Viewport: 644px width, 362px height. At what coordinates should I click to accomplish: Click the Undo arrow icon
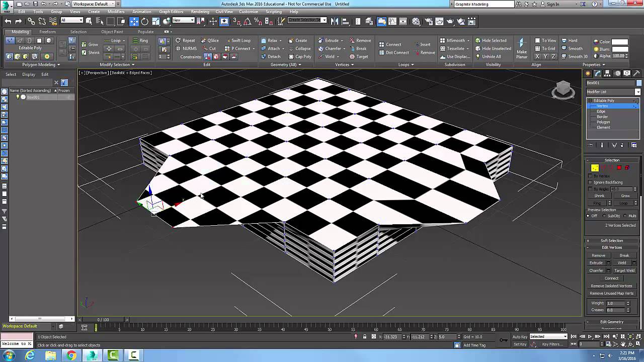8,21
